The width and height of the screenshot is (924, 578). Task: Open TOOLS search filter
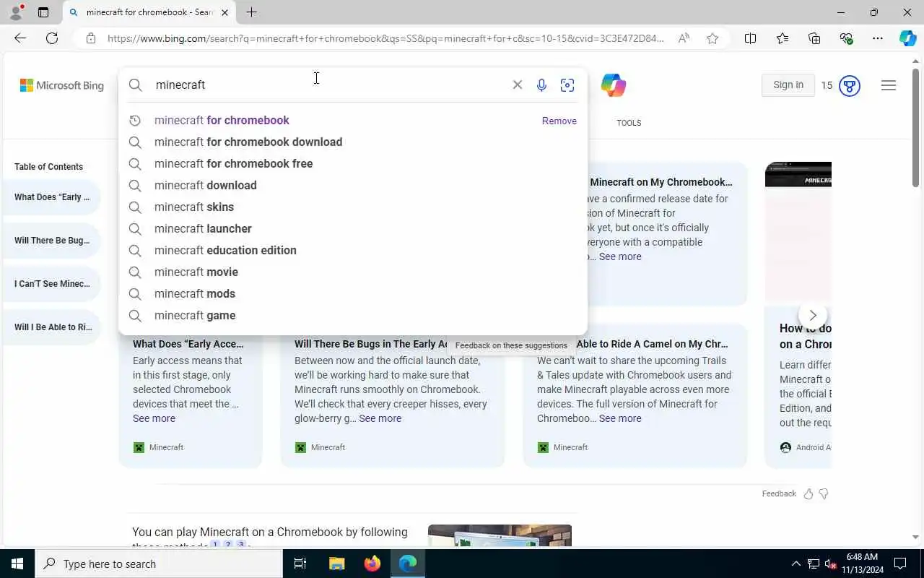[x=629, y=123]
